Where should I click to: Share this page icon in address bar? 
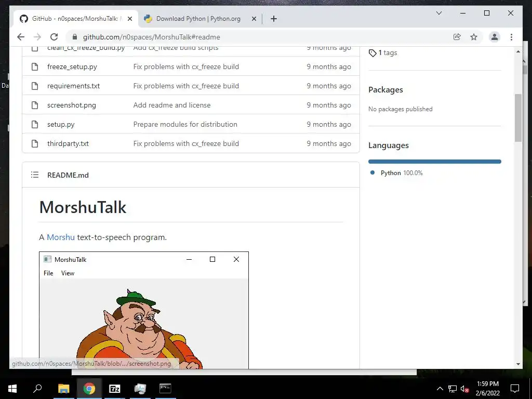coord(457,37)
